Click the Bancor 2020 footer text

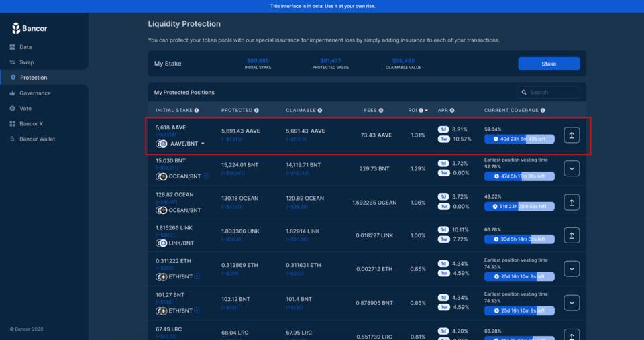(26, 329)
